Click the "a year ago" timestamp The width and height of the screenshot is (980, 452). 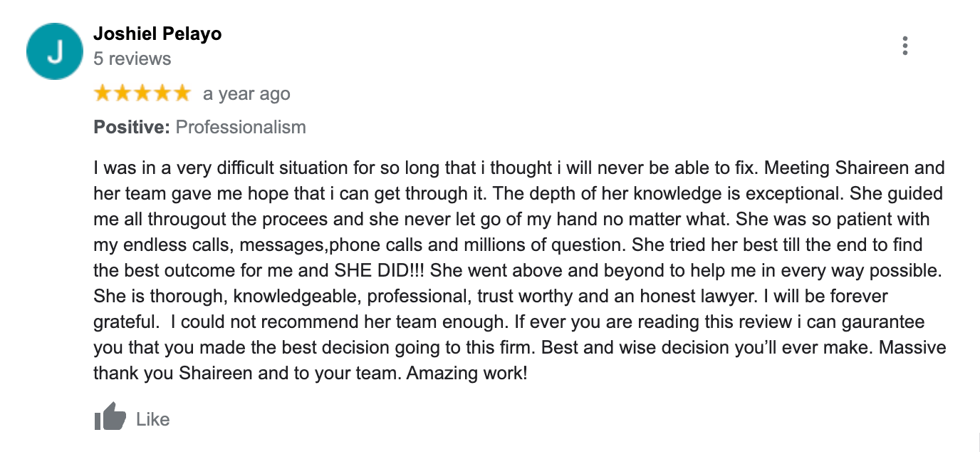pos(246,94)
